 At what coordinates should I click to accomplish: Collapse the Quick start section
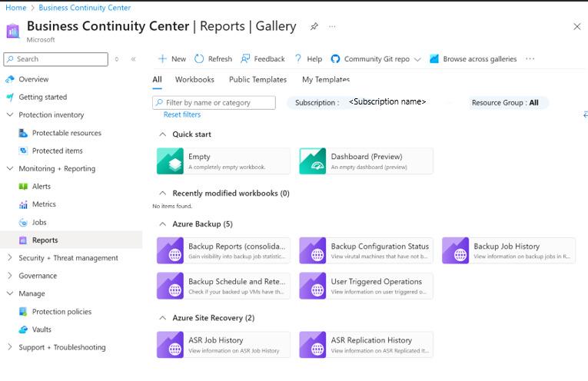click(162, 134)
